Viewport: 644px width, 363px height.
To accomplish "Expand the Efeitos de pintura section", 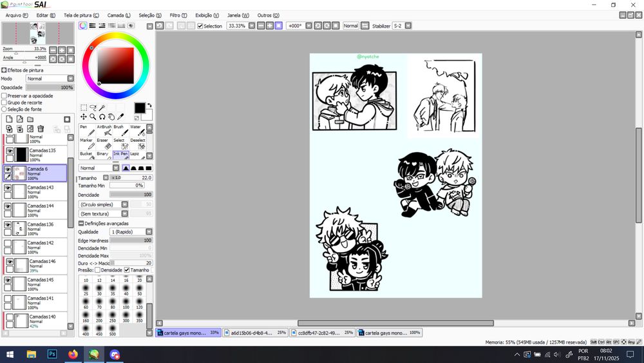I will pyautogui.click(x=4, y=70).
